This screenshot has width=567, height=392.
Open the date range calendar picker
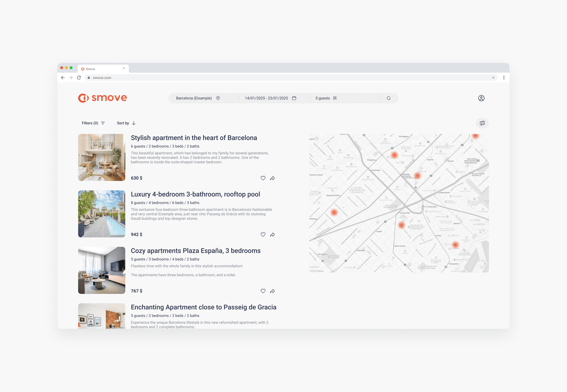coord(294,98)
